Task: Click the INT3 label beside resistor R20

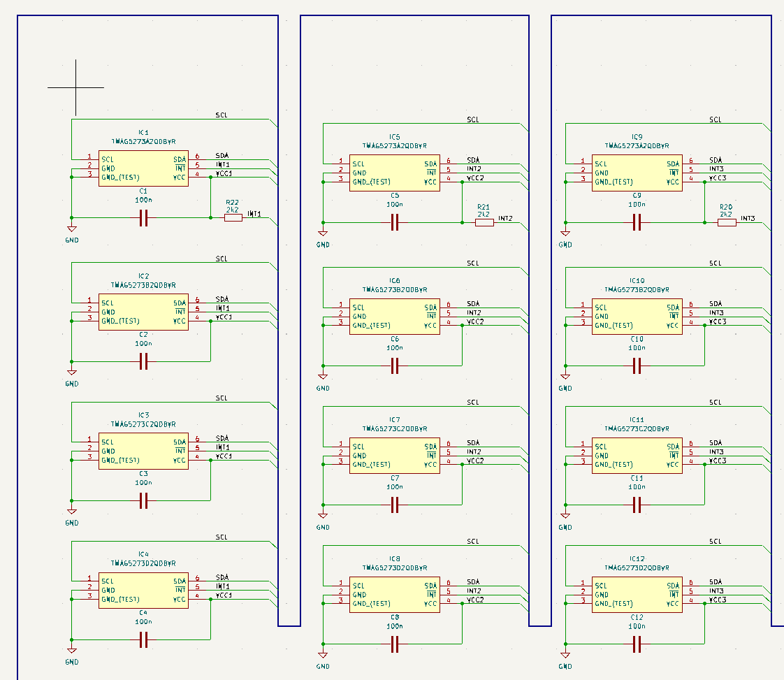Action: coord(748,219)
